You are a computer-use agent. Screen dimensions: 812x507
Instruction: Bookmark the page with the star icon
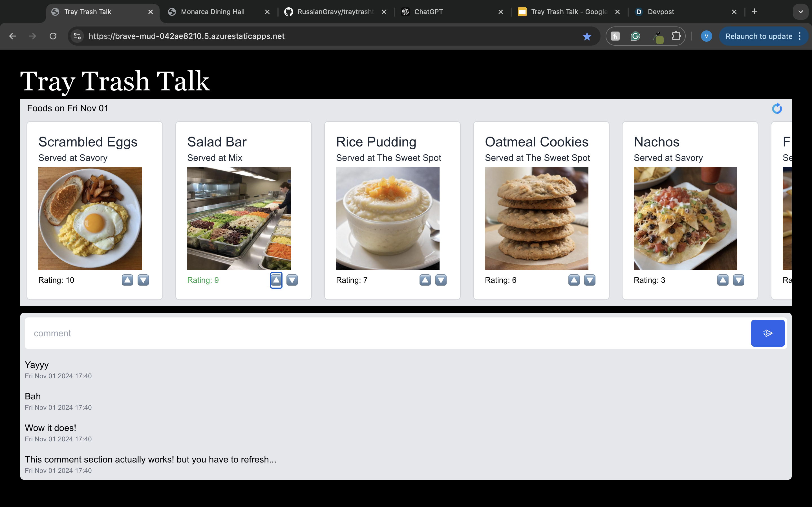(x=586, y=36)
